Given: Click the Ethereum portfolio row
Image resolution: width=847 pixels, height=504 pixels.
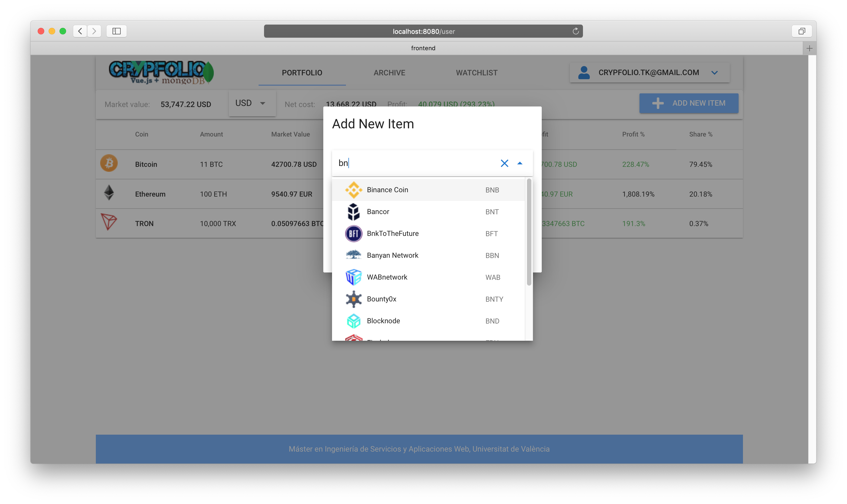Looking at the screenshot, I should [x=210, y=194].
